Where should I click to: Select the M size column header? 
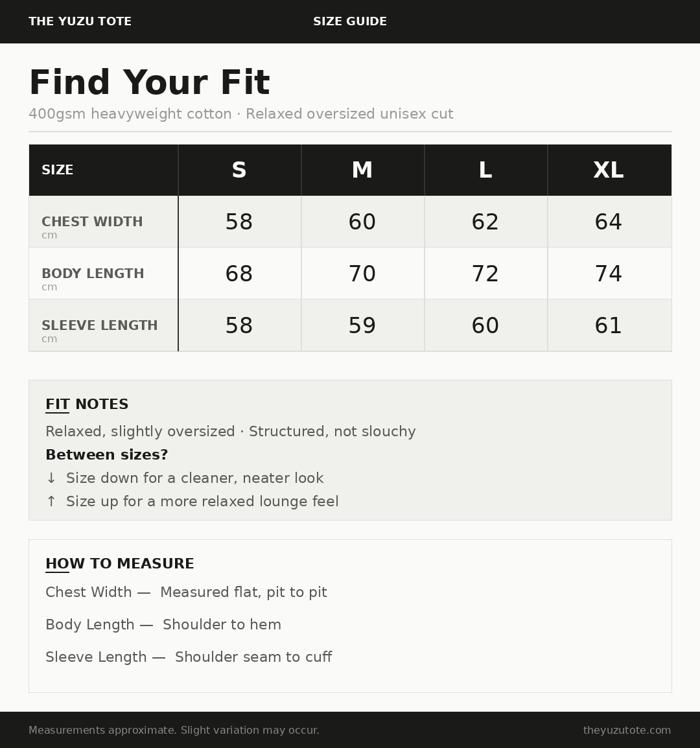click(362, 170)
